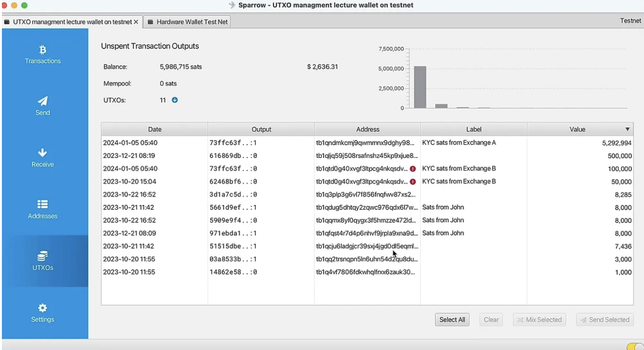
Task: Select the row with value 5,292,994
Action: [x=367, y=143]
